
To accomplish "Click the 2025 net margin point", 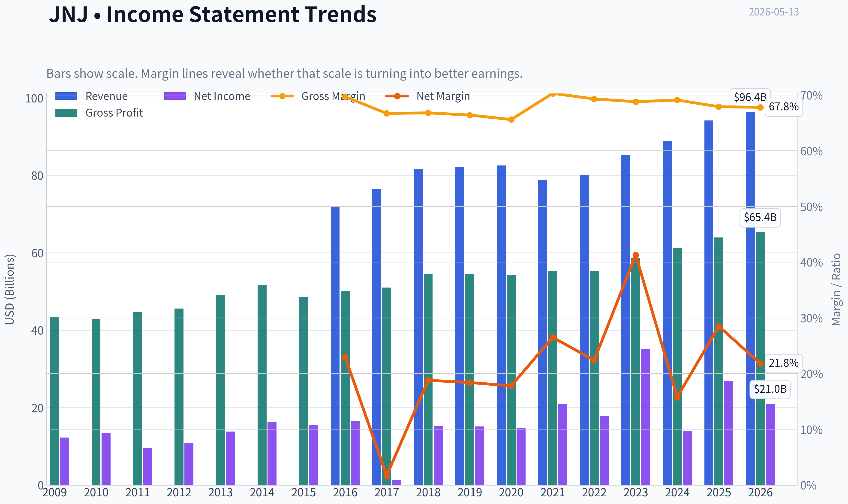I will [x=719, y=327].
